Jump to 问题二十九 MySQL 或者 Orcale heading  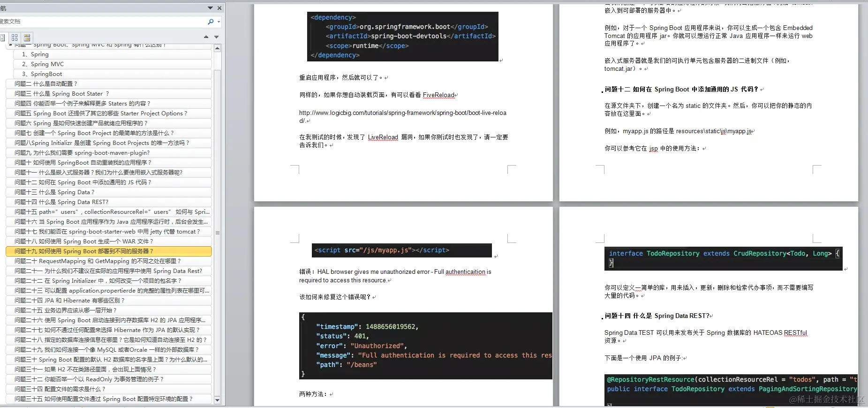[109, 350]
